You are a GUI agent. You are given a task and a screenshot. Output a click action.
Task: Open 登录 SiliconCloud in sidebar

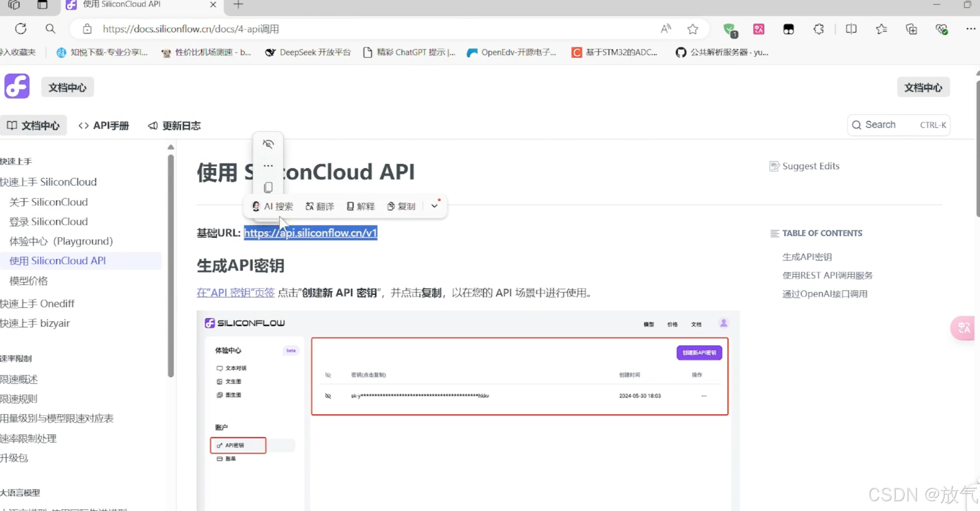48,221
